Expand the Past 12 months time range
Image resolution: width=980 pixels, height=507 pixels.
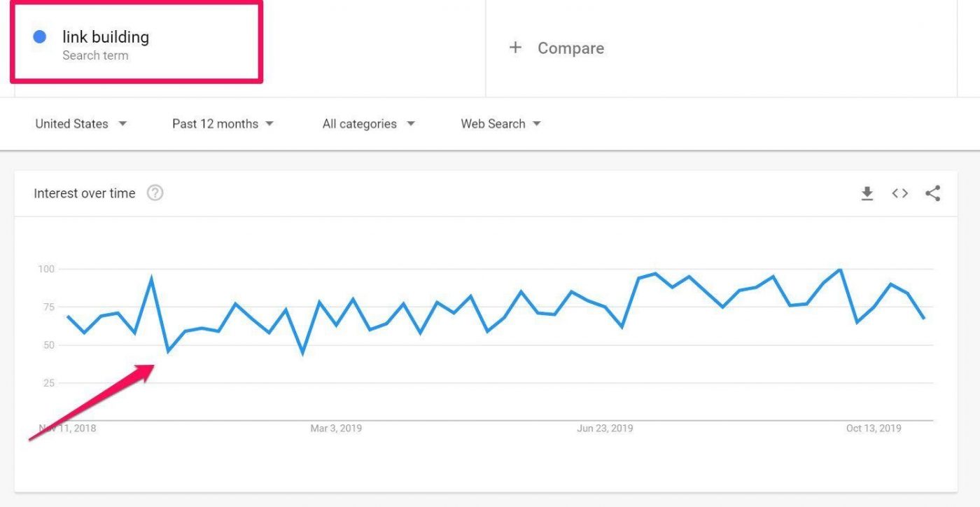tap(223, 124)
